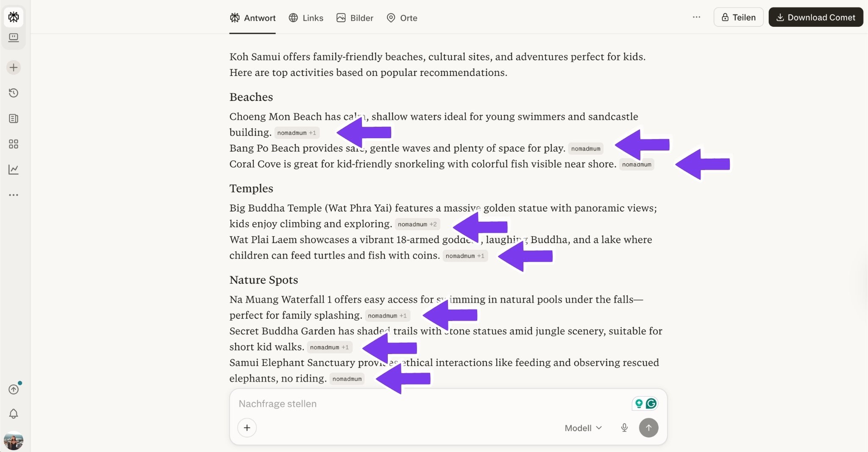Click the Perplexity logo in the sidebar

[14, 17]
